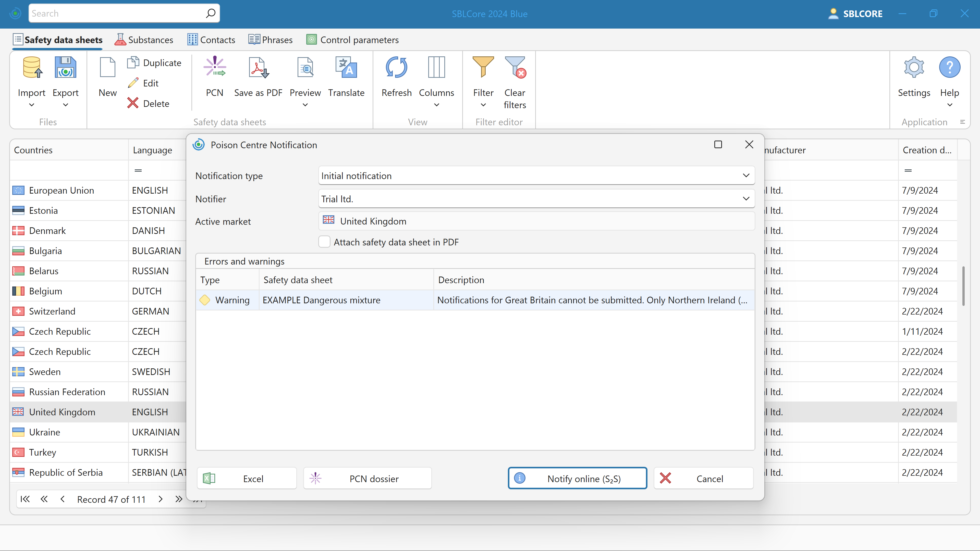
Task: Generate the PCN dossier
Action: [x=367, y=478]
